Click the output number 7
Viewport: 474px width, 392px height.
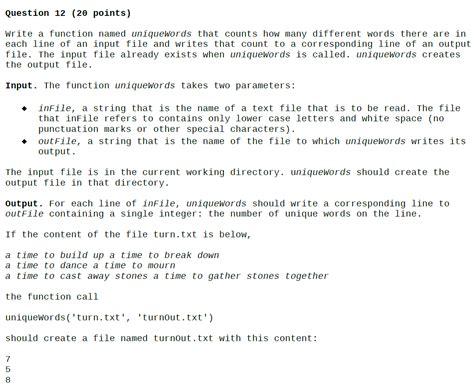(x=8, y=359)
